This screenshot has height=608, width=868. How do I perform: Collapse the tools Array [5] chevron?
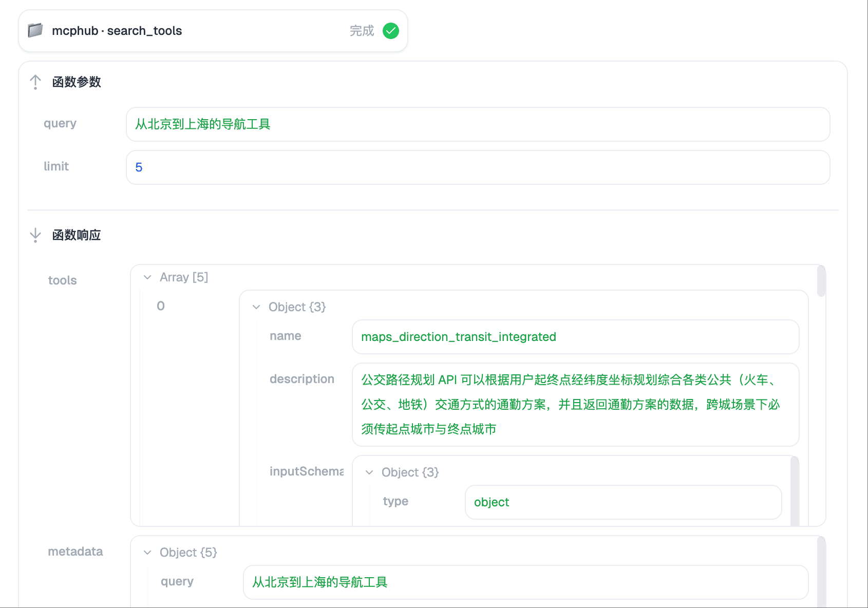coord(148,277)
